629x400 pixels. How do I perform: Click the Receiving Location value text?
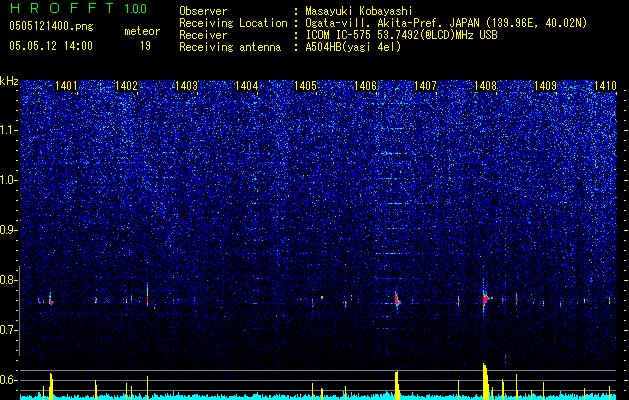[x=446, y=23]
